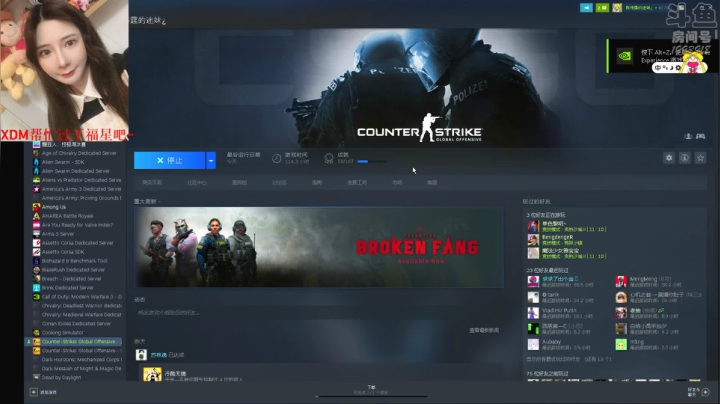Viewport: 720px width, 404px height.
Task: Click Call of Duty: Modern Warfare 3 icon
Action: coord(36,297)
